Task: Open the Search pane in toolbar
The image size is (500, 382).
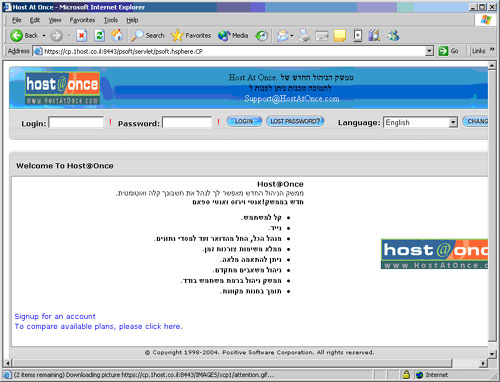Action: click(148, 35)
